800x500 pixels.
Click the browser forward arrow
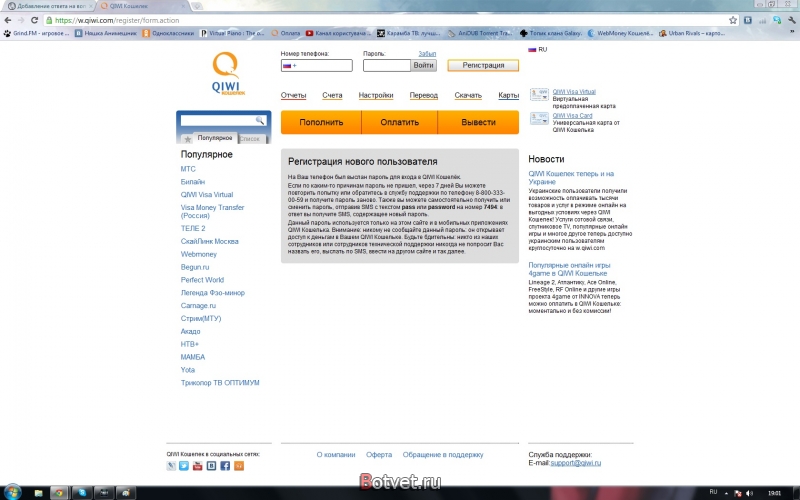click(21, 20)
